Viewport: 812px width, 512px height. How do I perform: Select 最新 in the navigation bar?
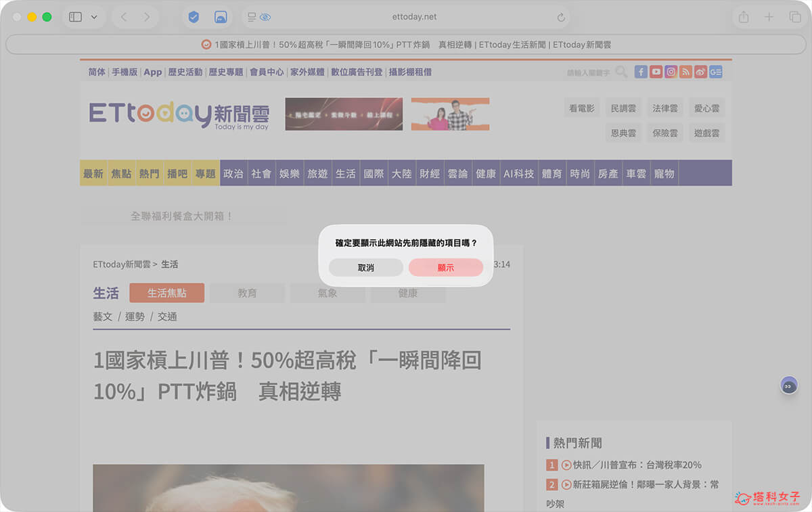[93, 174]
